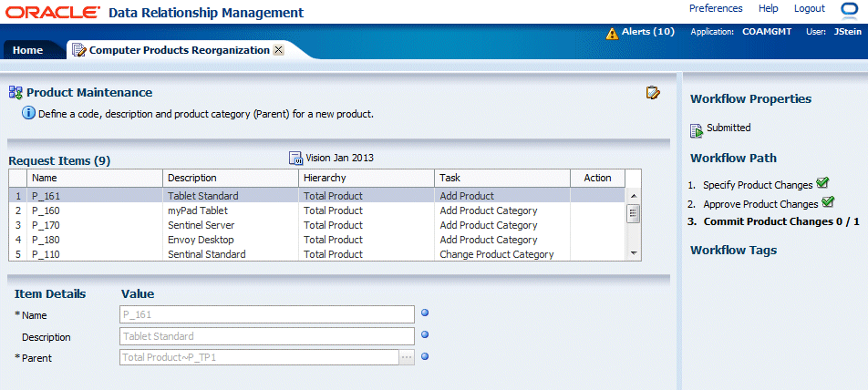The width and height of the screenshot is (868, 390).
Task: Open the Preferences link
Action: (716, 8)
